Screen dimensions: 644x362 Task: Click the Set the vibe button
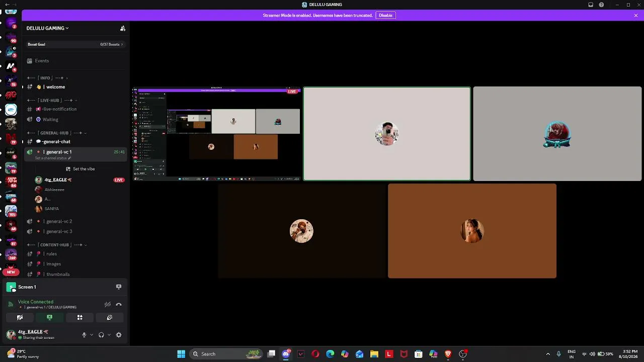(x=80, y=169)
